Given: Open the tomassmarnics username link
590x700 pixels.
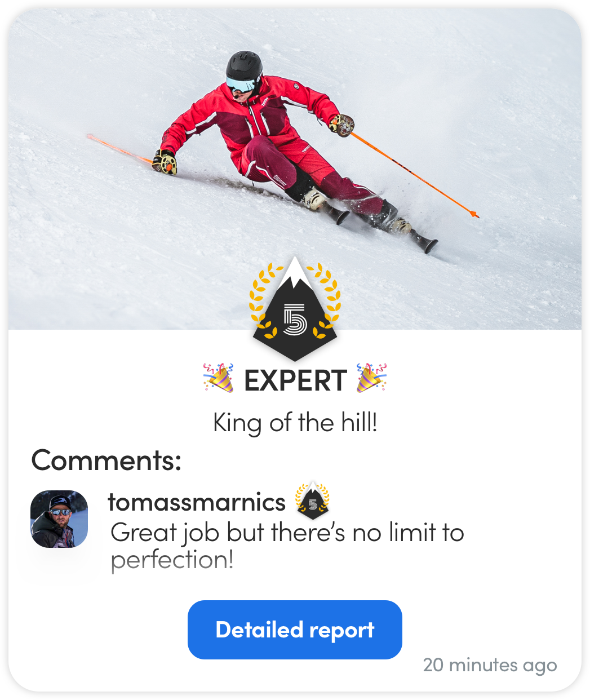Looking at the screenshot, I should click(197, 502).
